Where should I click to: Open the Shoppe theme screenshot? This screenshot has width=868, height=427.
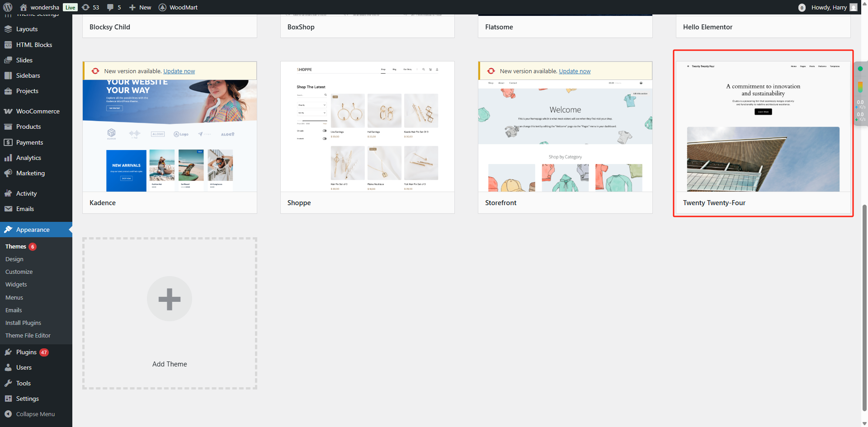(x=368, y=127)
